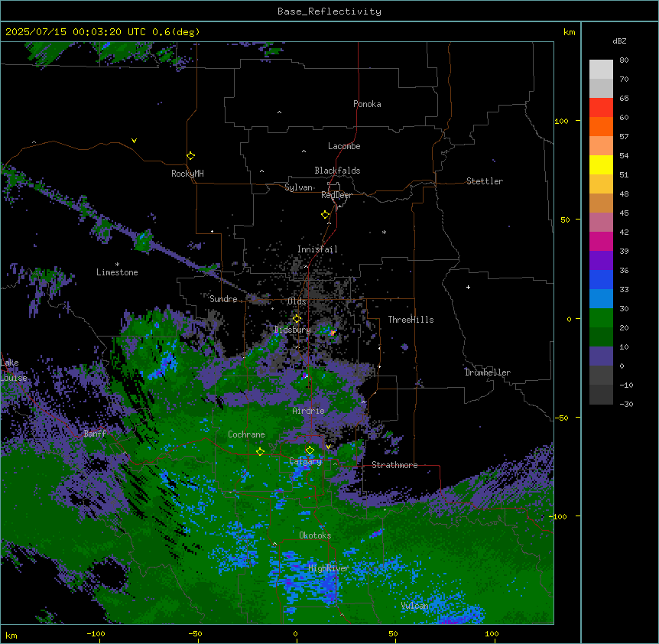Screen dimensions: 659x644
Task: Click the yellow diamond marker beside RockyMH
Action: pyautogui.click(x=191, y=156)
